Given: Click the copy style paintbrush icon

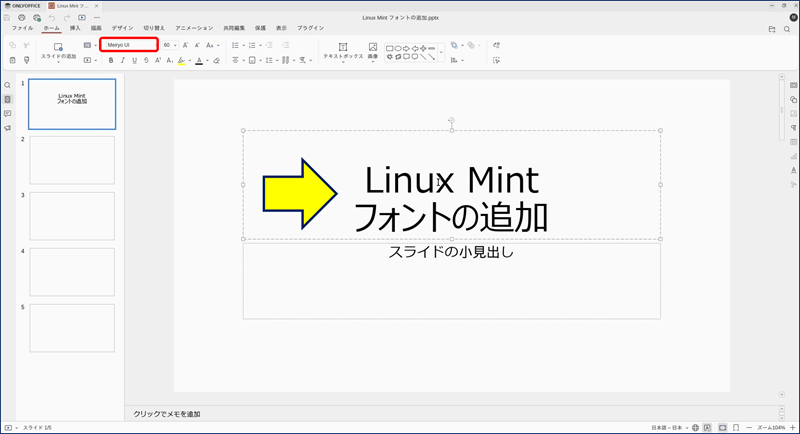Looking at the screenshot, I should tap(27, 60).
